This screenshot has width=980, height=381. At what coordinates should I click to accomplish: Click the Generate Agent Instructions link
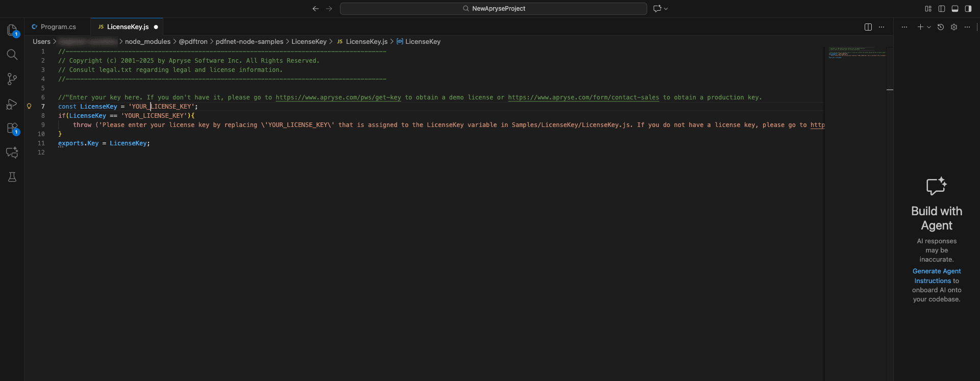click(x=937, y=276)
